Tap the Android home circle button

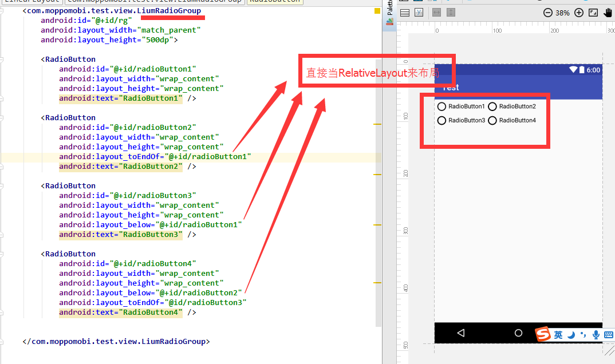pos(519,333)
